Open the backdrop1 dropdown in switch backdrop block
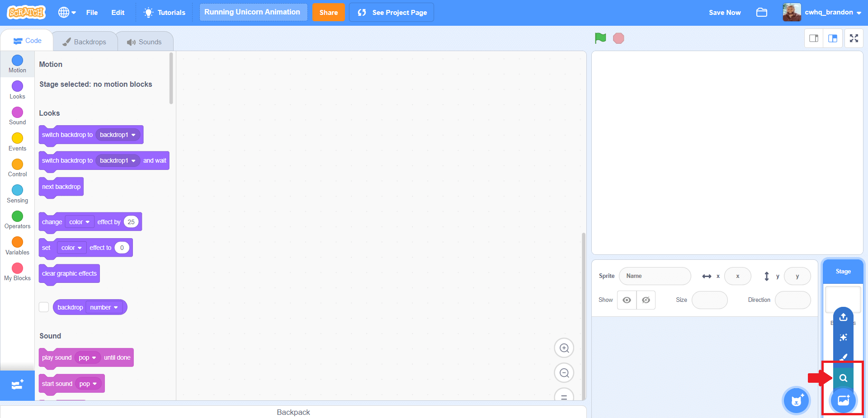 [x=117, y=135]
